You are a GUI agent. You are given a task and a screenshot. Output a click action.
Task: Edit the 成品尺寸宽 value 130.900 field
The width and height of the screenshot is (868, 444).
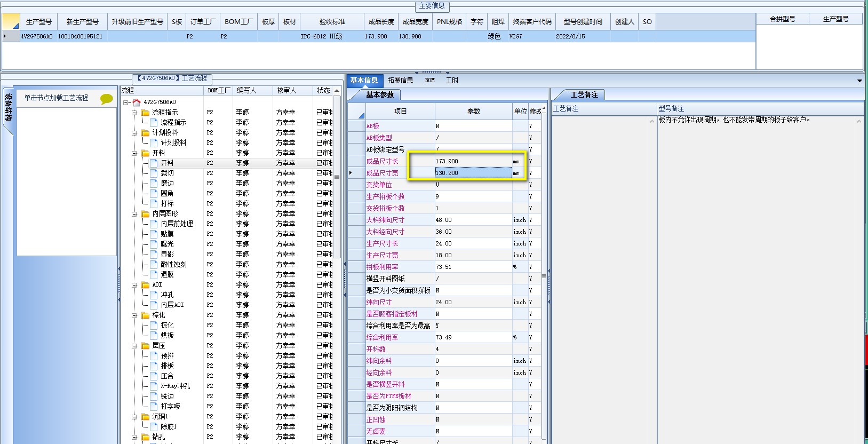(473, 173)
